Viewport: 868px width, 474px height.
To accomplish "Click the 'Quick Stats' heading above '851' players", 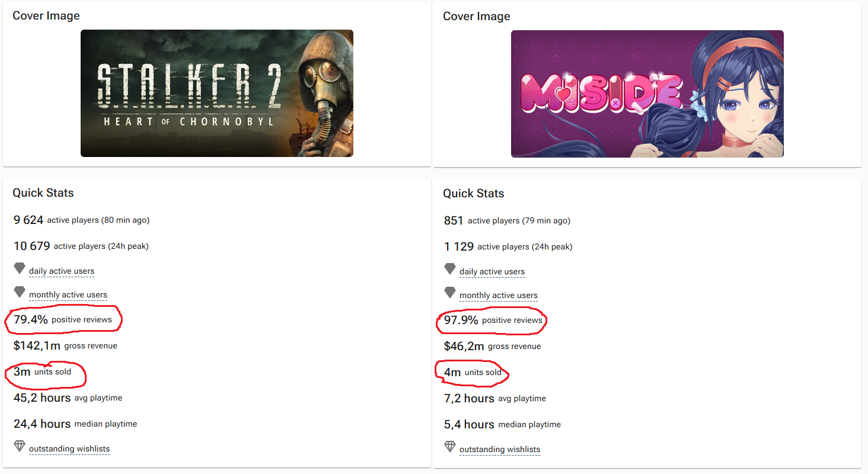I will pyautogui.click(x=474, y=193).
